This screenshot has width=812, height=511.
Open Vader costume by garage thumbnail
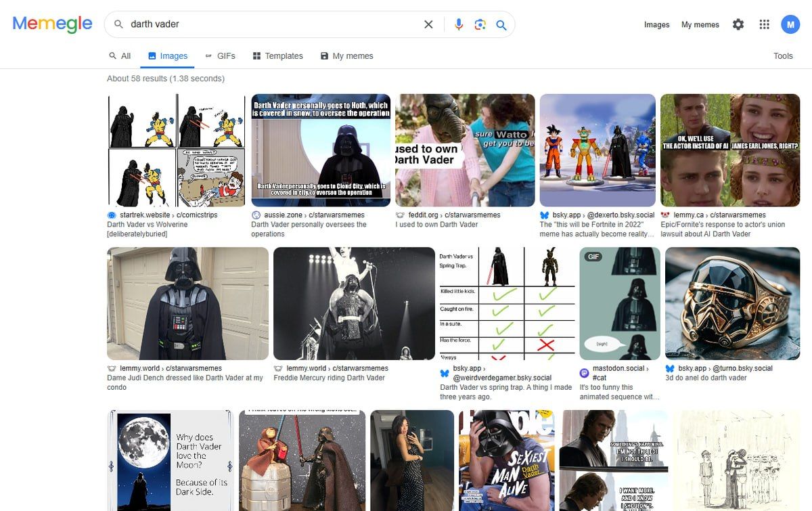pos(187,303)
